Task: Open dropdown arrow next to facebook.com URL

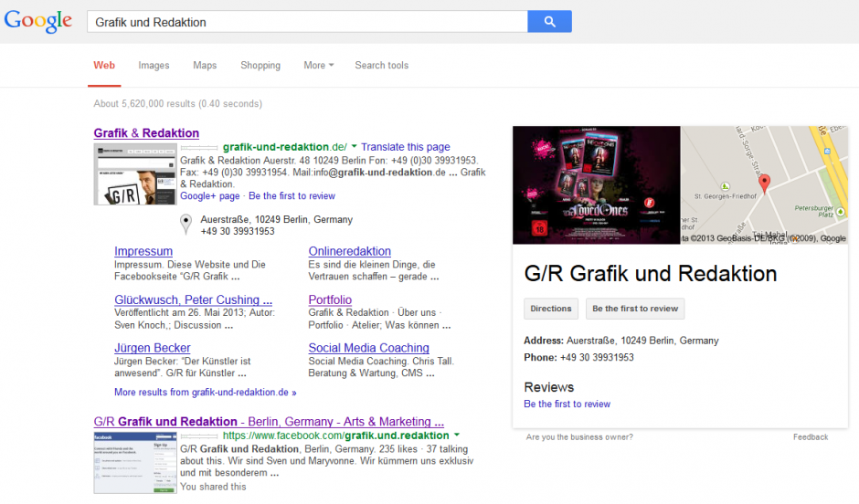Action: 457,435
